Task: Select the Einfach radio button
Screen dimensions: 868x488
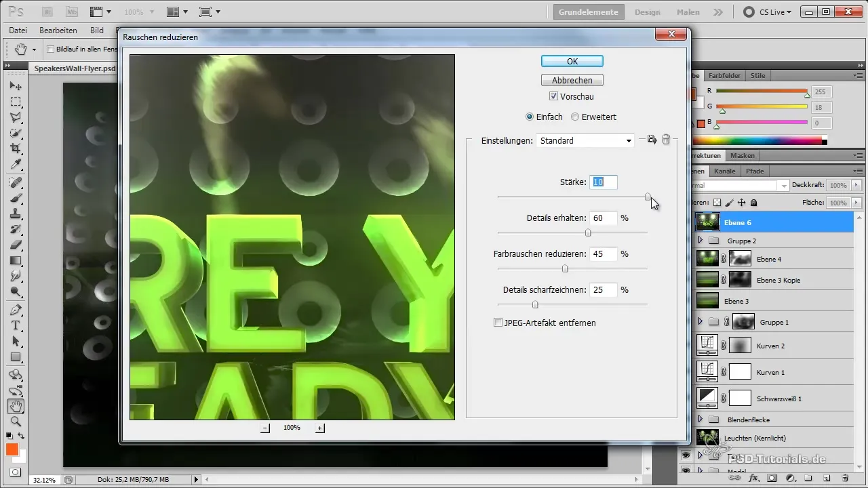Action: click(530, 117)
